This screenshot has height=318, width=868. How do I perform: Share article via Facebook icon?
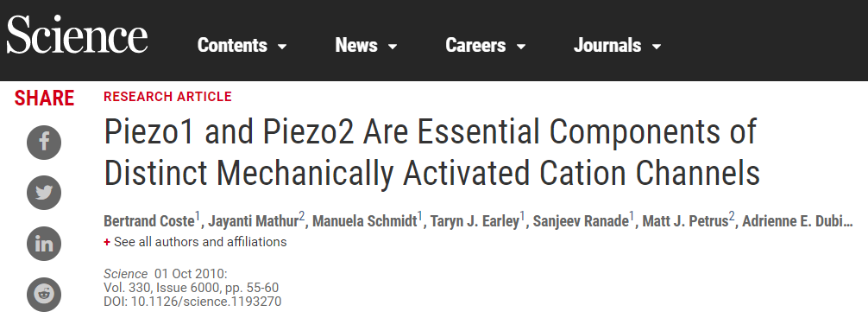click(44, 143)
